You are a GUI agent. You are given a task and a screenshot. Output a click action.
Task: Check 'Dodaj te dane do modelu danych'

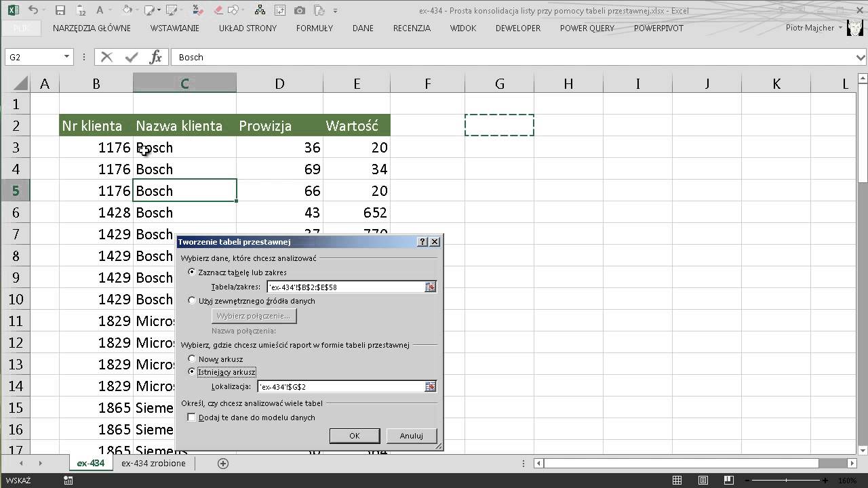(192, 418)
